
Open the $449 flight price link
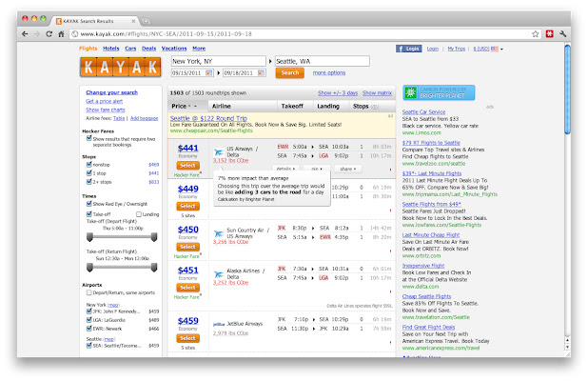(x=187, y=189)
